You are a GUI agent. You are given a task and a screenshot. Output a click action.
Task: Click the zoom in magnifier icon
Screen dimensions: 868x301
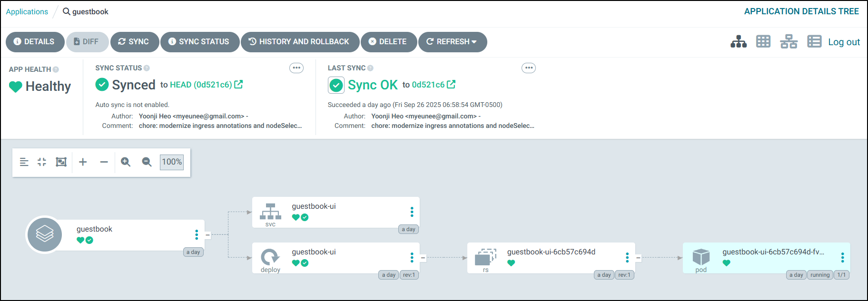(x=126, y=162)
